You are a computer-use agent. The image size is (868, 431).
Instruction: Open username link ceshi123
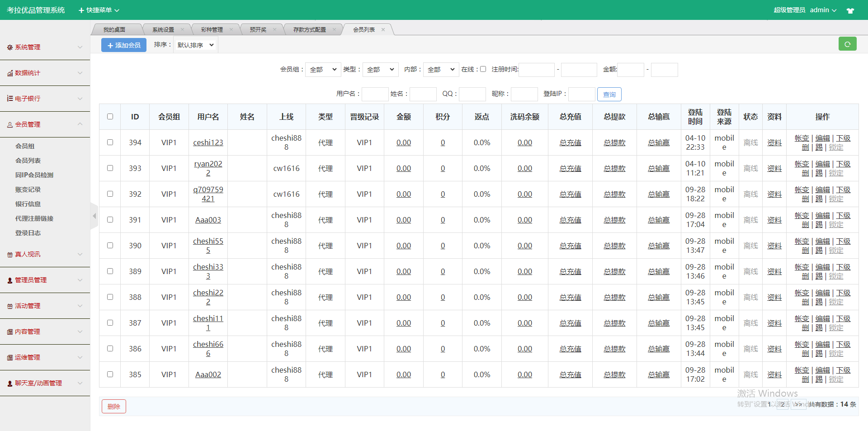tap(208, 142)
